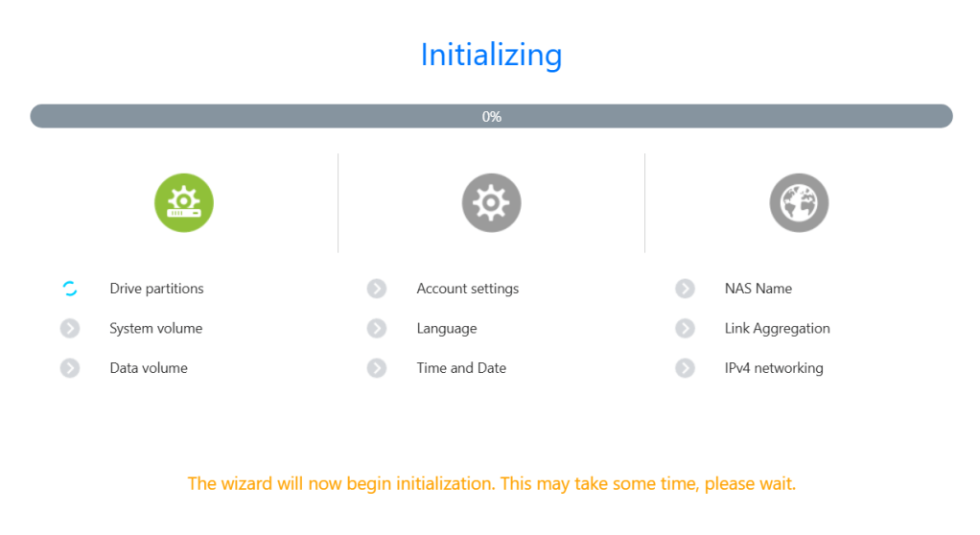Click the Initializing heading text
Screen dimensions: 980x535
click(491, 55)
